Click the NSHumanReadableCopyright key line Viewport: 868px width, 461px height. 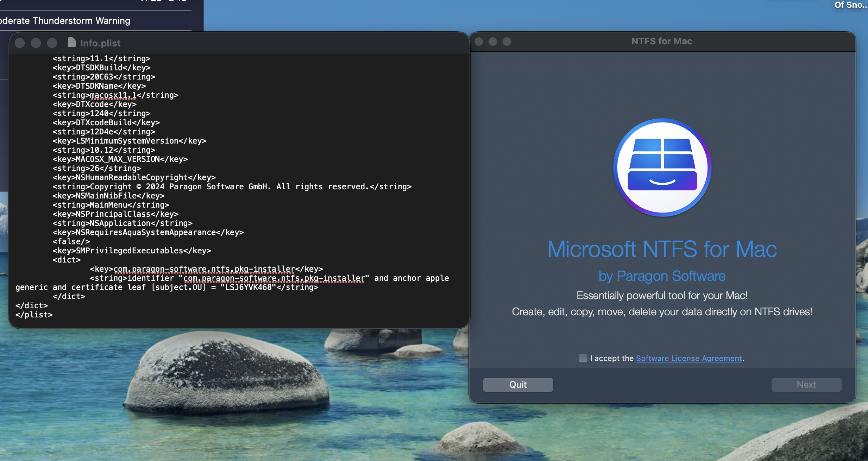click(x=134, y=177)
